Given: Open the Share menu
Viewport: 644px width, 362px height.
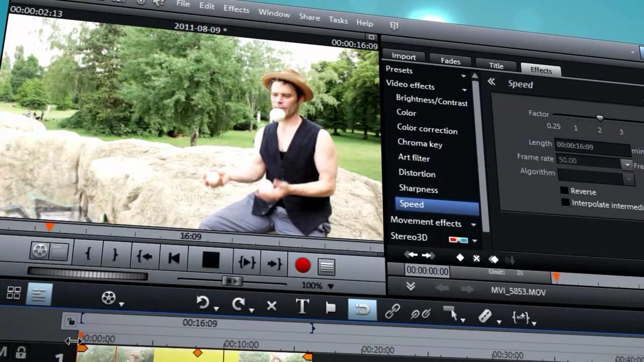Looking at the screenshot, I should tap(309, 17).
